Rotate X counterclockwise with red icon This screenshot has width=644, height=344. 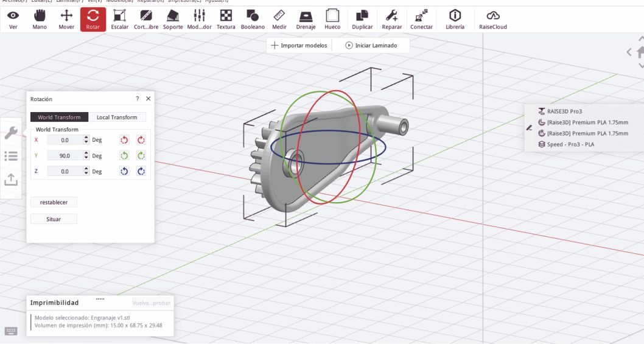pyautogui.click(x=124, y=140)
